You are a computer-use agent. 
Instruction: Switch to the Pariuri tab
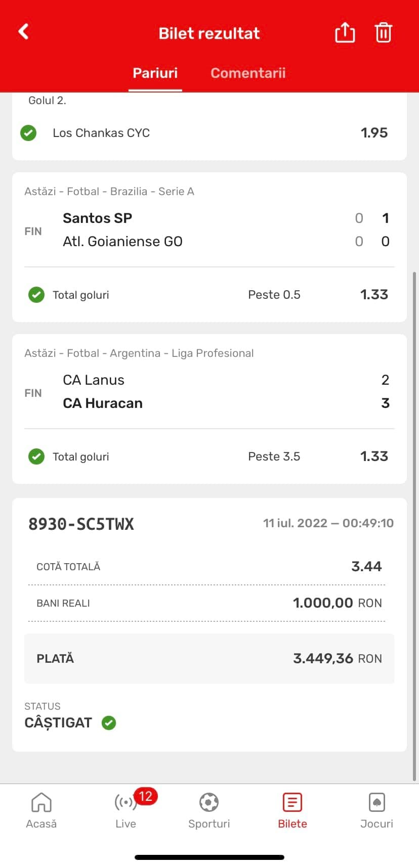coord(155,73)
